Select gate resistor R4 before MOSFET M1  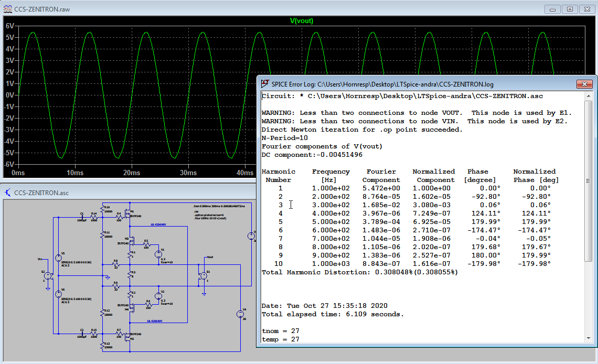point(119,218)
